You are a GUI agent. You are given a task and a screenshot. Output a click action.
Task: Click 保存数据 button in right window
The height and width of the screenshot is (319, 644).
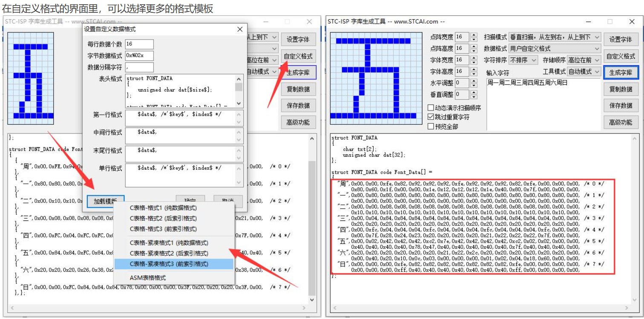pyautogui.click(x=620, y=106)
